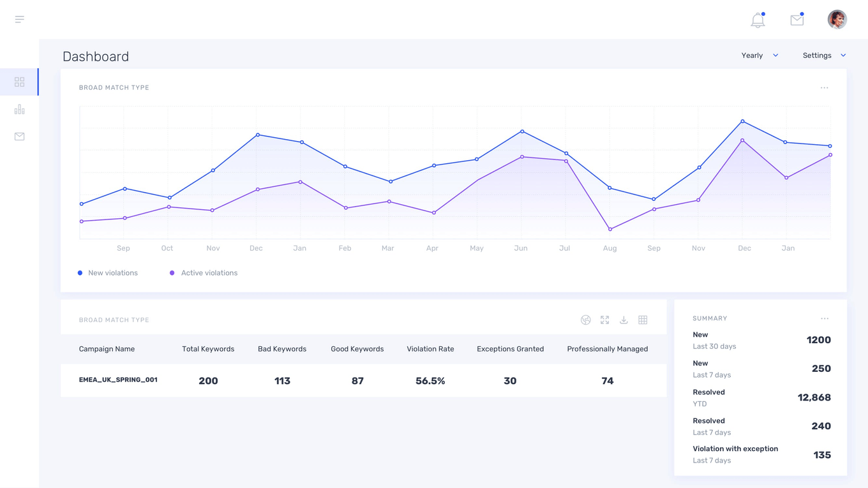This screenshot has width=868, height=488.
Task: Open Summary panel three-dot menu
Action: click(x=824, y=318)
